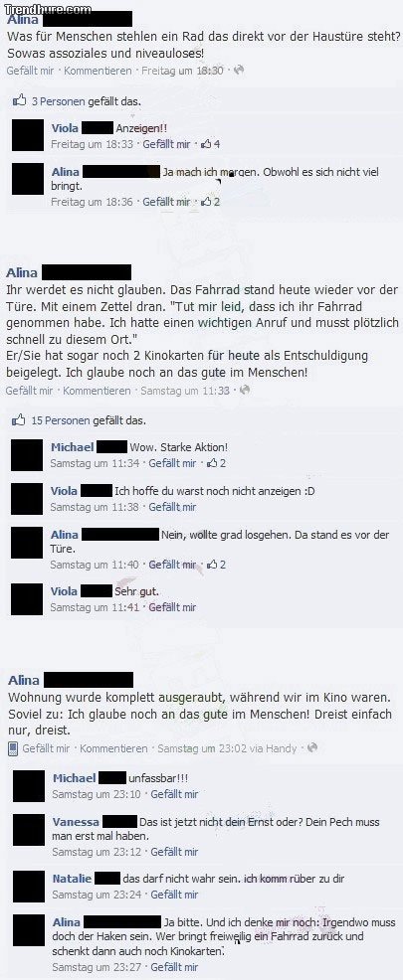Click thumbs-up icon beside '15 Personen gefällt das'
Screen dimensions: 403x980
(19, 420)
